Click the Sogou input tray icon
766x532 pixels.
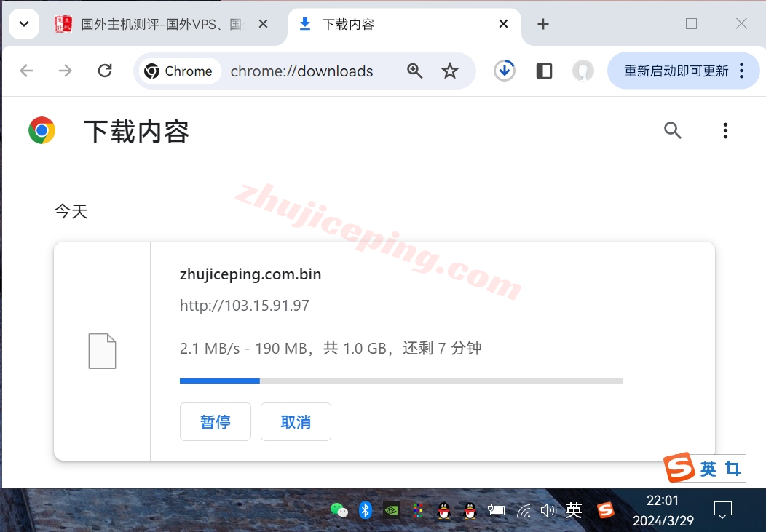[606, 510]
